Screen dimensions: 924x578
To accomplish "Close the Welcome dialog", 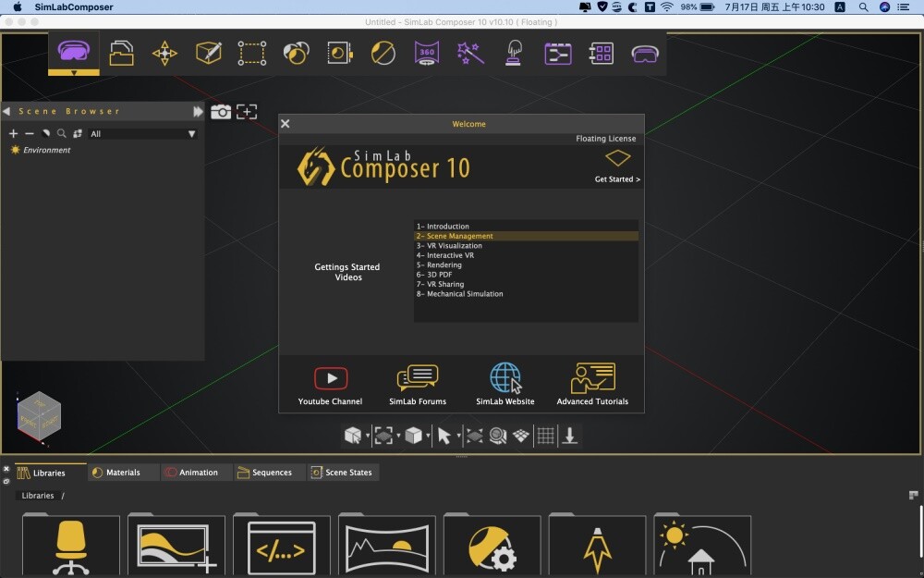I will coord(286,123).
